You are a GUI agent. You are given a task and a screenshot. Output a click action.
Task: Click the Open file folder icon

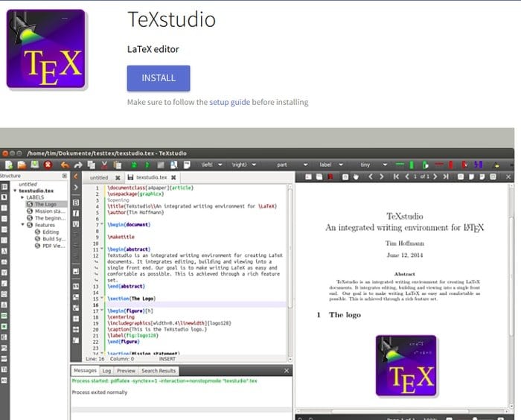[22, 165]
